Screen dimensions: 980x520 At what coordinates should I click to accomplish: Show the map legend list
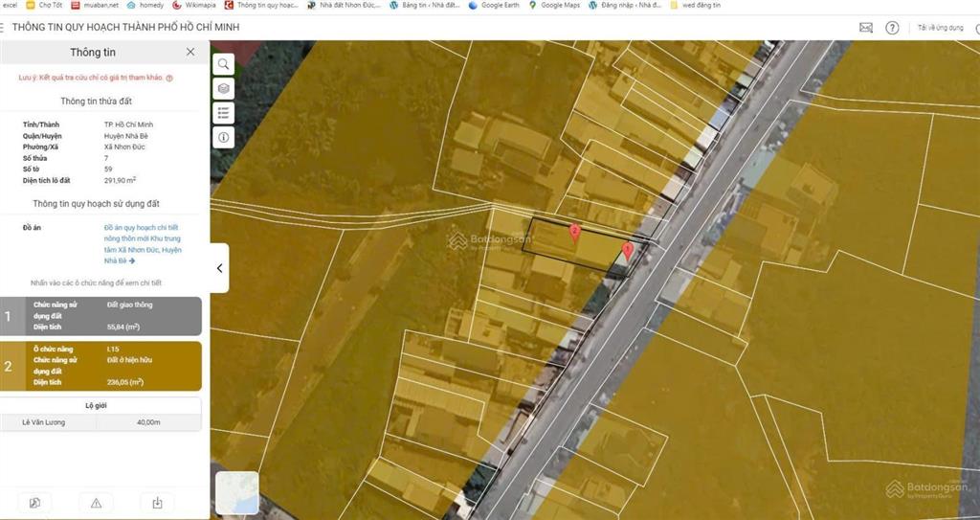[x=224, y=113]
